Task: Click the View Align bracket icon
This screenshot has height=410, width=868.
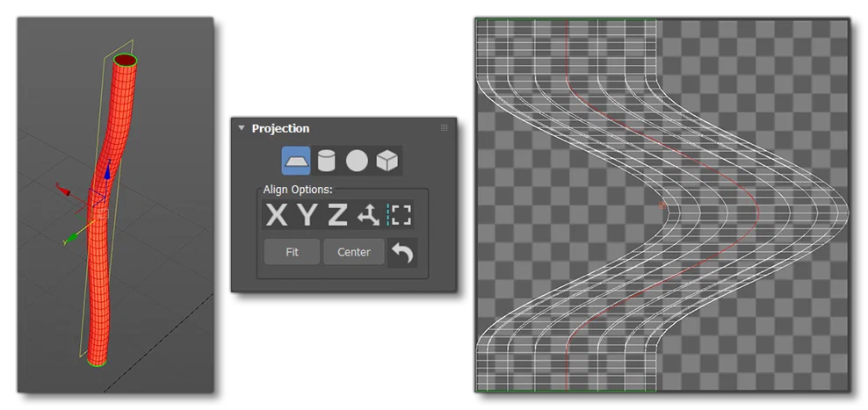Action: (x=400, y=215)
